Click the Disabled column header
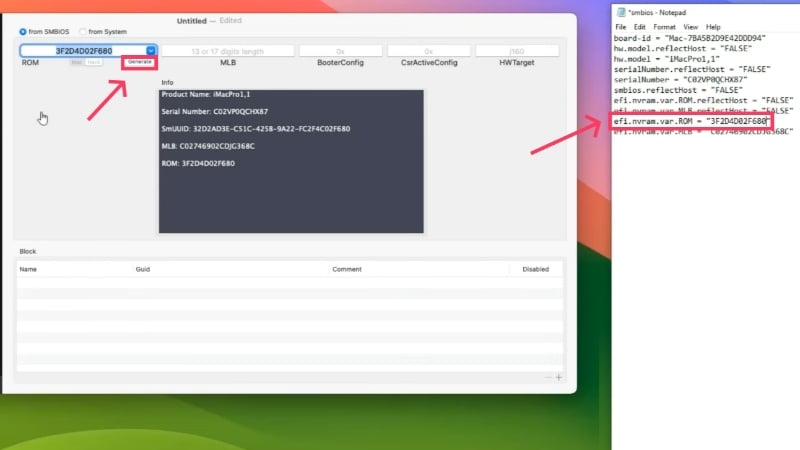Image resolution: width=800 pixels, height=450 pixels. [535, 269]
